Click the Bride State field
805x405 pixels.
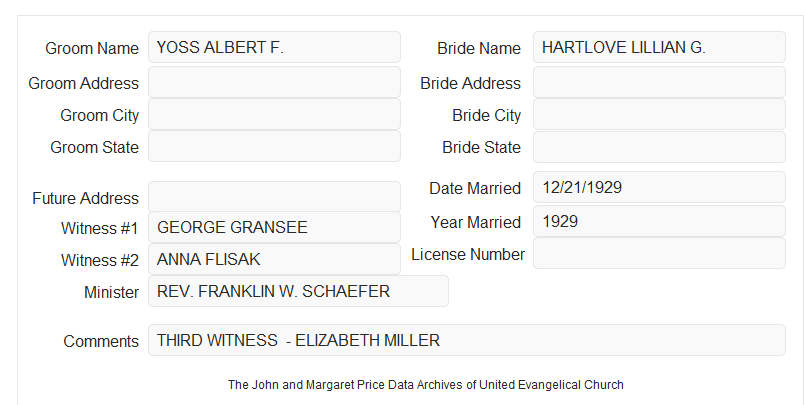[x=659, y=147]
